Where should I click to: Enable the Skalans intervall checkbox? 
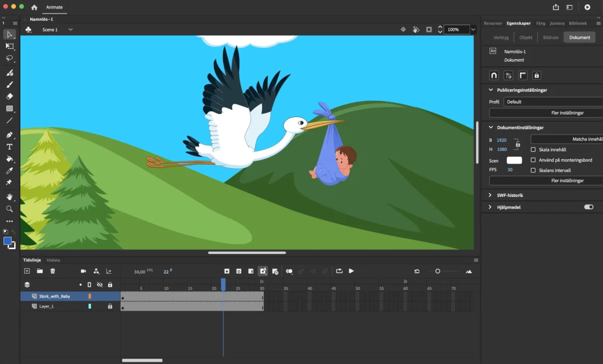(x=533, y=170)
